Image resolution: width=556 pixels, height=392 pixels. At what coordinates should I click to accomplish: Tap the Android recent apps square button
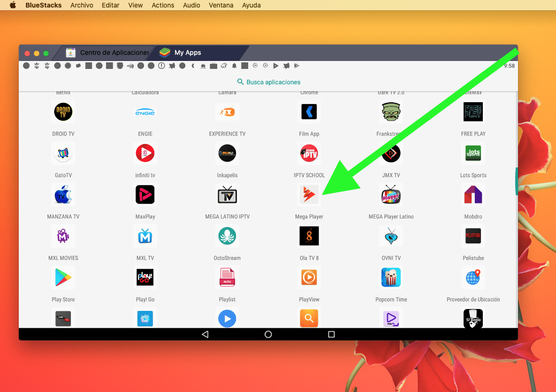pos(331,334)
